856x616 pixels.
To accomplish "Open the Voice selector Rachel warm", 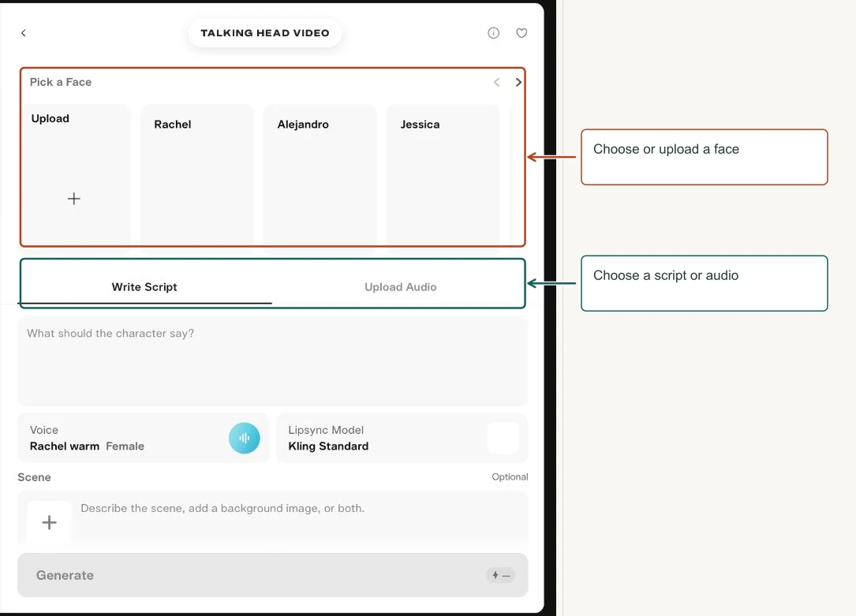I will tap(143, 438).
